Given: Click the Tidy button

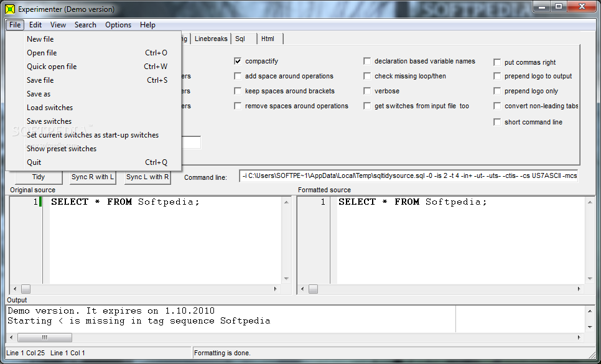Looking at the screenshot, I should [39, 177].
